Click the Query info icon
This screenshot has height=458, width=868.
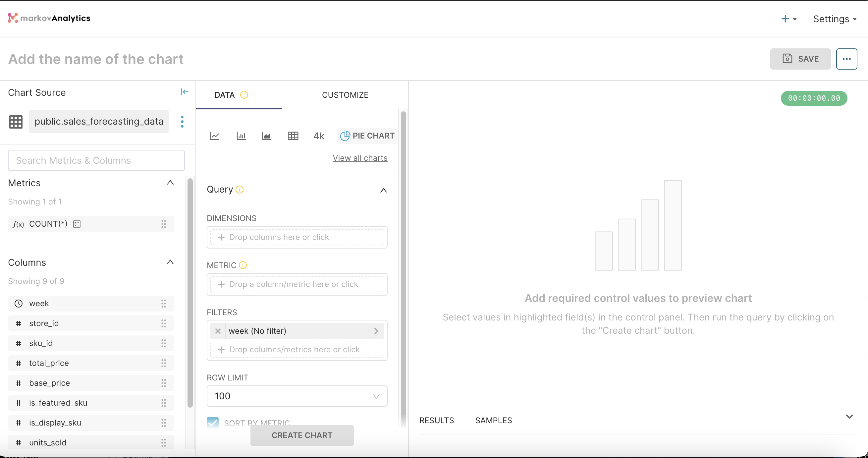240,190
